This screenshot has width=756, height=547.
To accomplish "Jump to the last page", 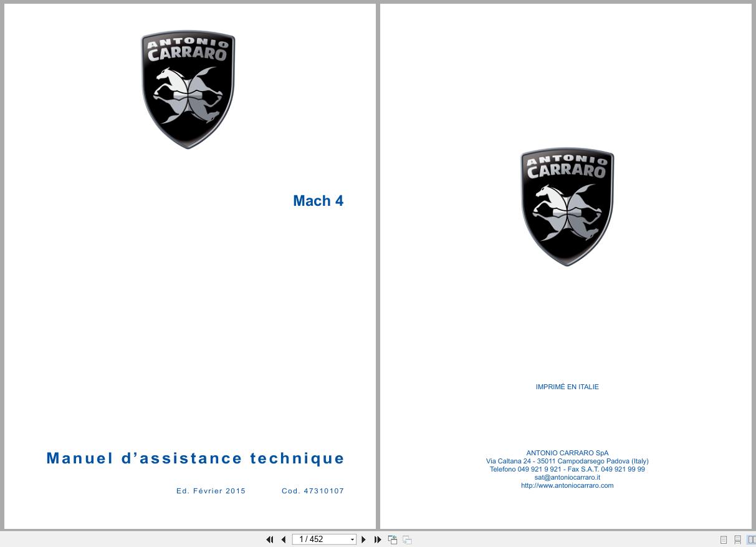I will [x=378, y=540].
